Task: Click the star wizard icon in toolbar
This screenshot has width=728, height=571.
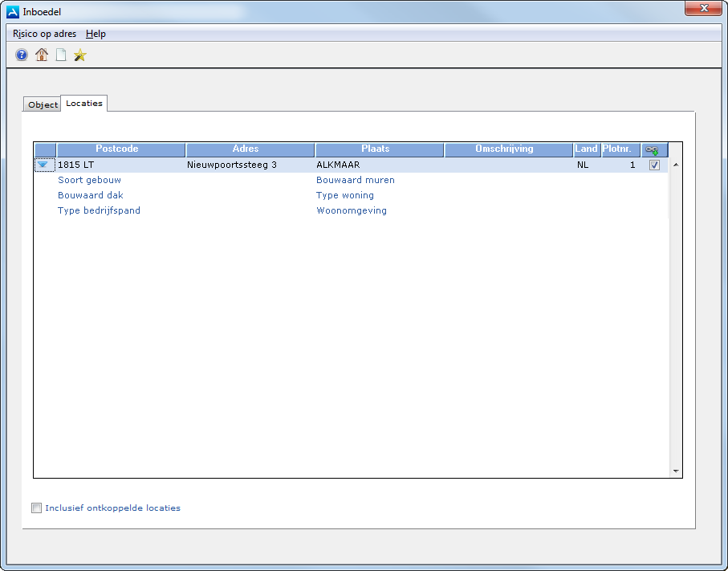Action: pos(80,55)
